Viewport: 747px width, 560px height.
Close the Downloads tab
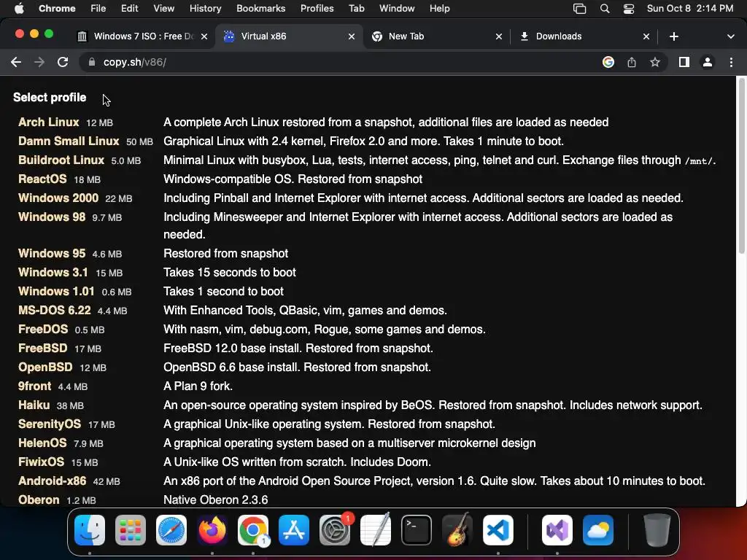[646, 36]
